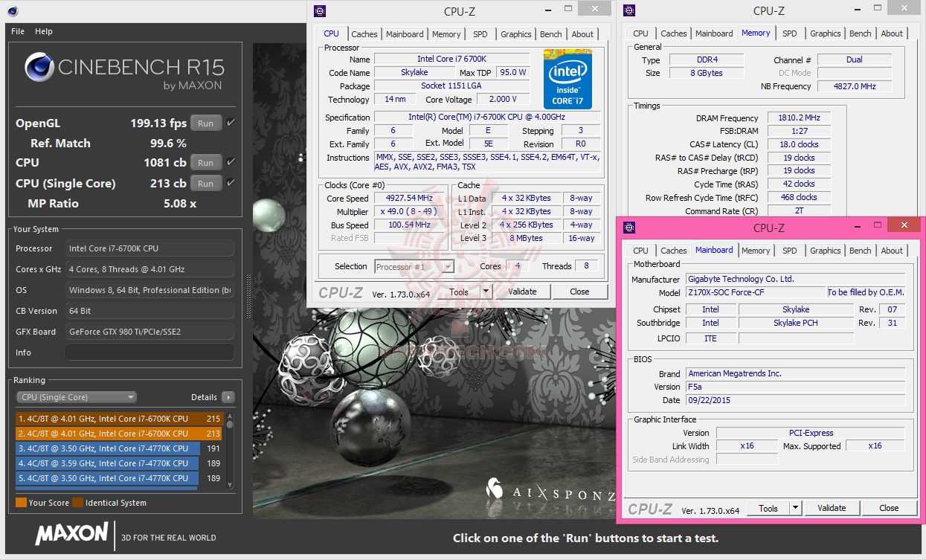Click the Core Voltage 2.000 V value
The image size is (926, 560).
tap(504, 100)
